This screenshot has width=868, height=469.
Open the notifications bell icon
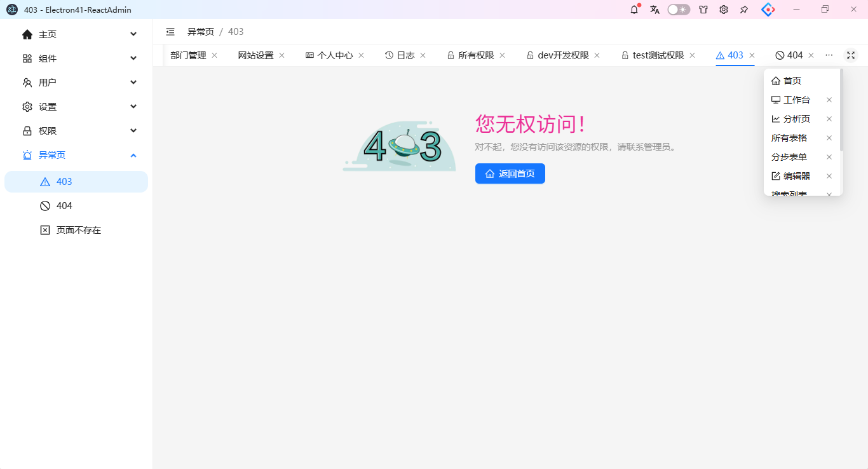pyautogui.click(x=634, y=10)
